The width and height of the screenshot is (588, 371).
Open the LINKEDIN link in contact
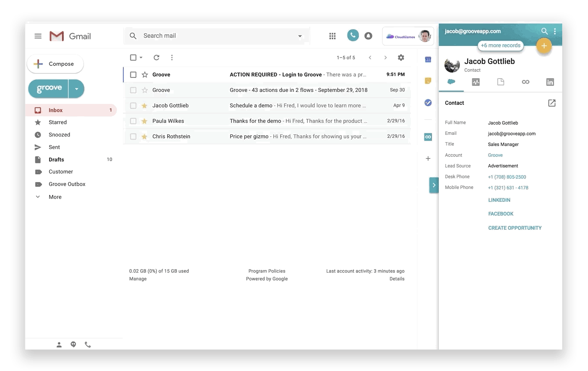tap(499, 200)
